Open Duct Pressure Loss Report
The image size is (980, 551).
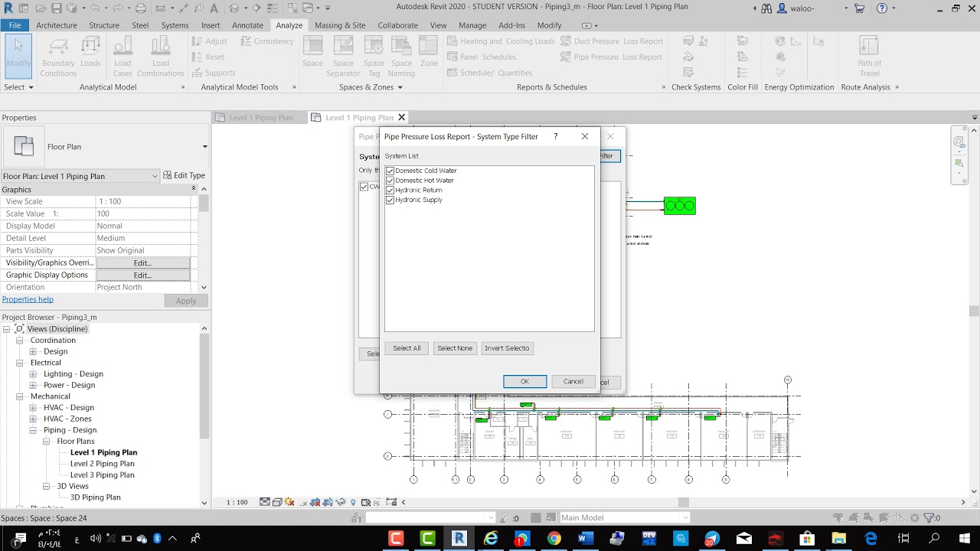pos(612,41)
